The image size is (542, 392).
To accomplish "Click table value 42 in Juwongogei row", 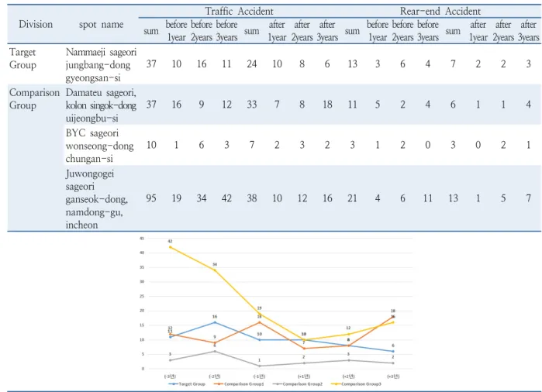I will 226,198.
